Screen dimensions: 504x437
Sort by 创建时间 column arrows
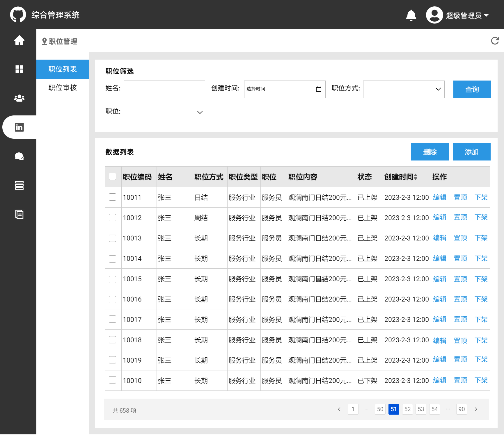(x=416, y=177)
